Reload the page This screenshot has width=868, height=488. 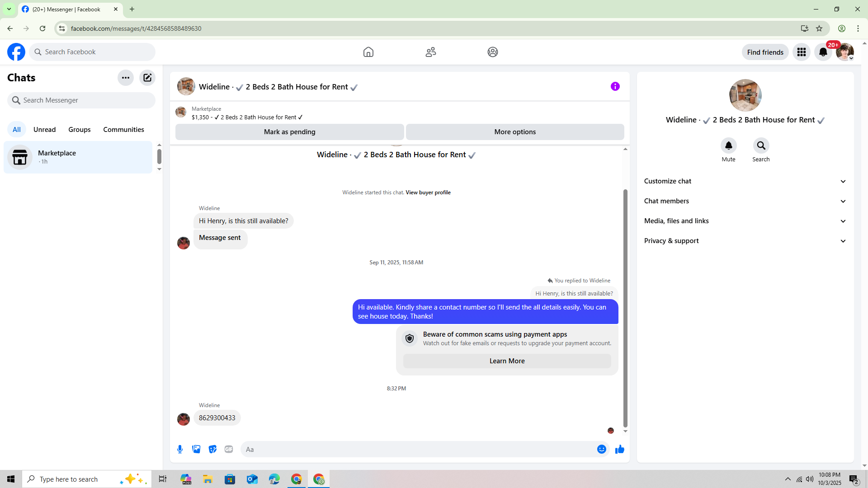pyautogui.click(x=42, y=28)
